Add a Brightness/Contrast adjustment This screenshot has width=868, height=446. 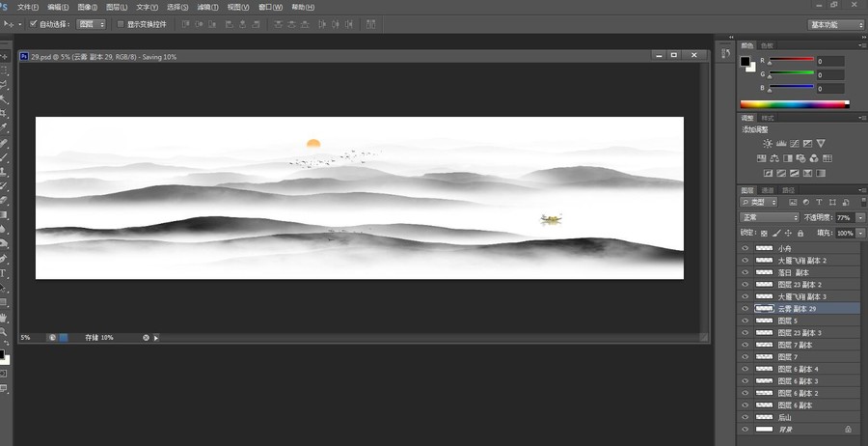pos(768,144)
